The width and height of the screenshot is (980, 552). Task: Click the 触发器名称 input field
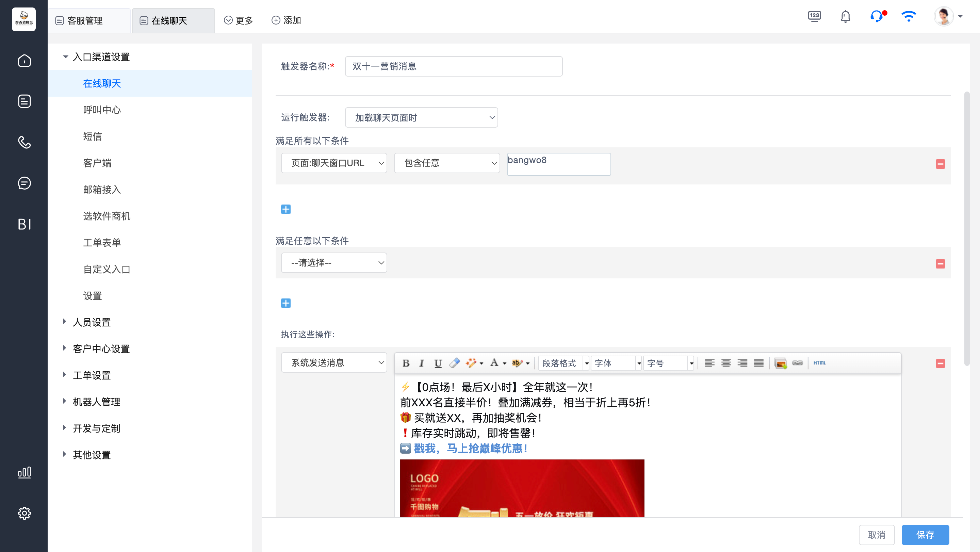tap(454, 67)
